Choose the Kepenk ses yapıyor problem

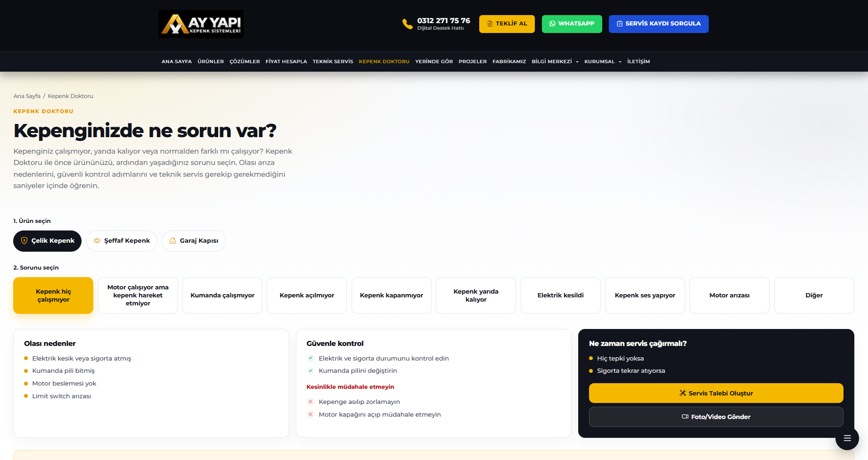645,296
